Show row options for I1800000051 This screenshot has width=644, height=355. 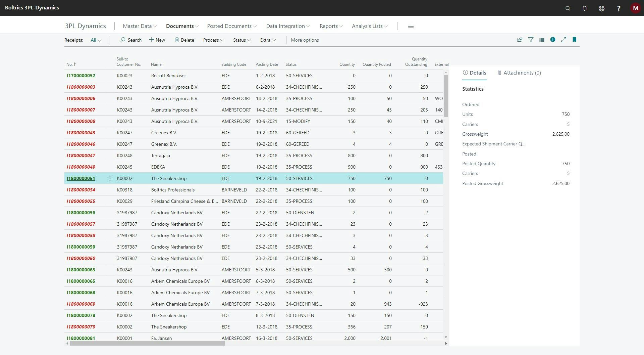[x=110, y=178]
